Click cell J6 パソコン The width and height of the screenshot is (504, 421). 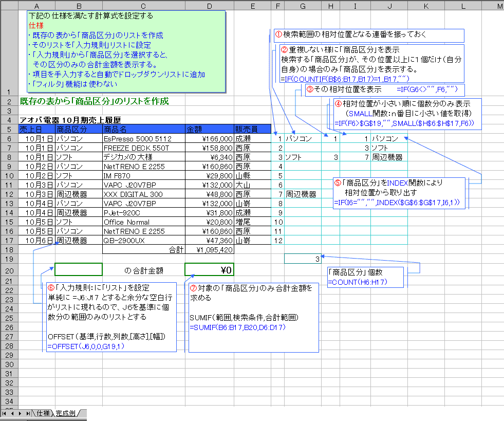coord(389,139)
